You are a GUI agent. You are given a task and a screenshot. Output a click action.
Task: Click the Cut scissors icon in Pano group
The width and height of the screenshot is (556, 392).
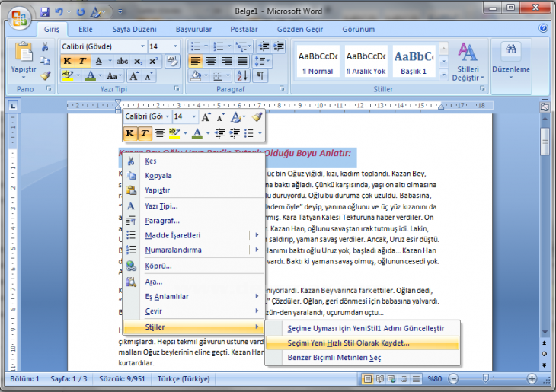tap(45, 46)
